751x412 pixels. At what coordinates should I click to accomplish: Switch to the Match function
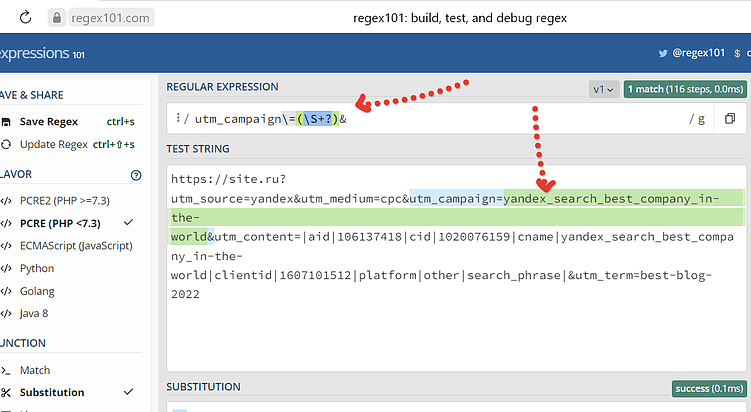35,370
